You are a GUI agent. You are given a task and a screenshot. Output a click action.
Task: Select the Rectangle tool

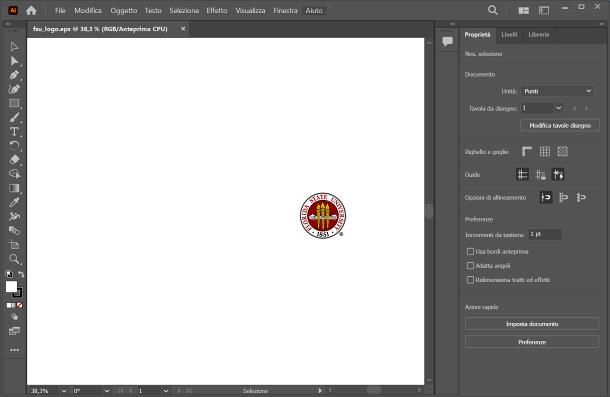14,103
